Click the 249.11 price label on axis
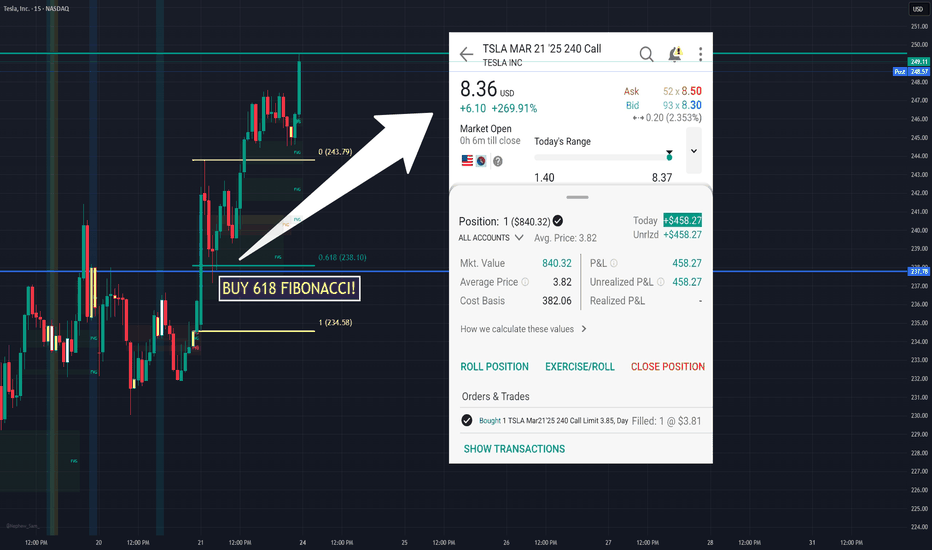This screenshot has height=550, width=932. coord(919,62)
